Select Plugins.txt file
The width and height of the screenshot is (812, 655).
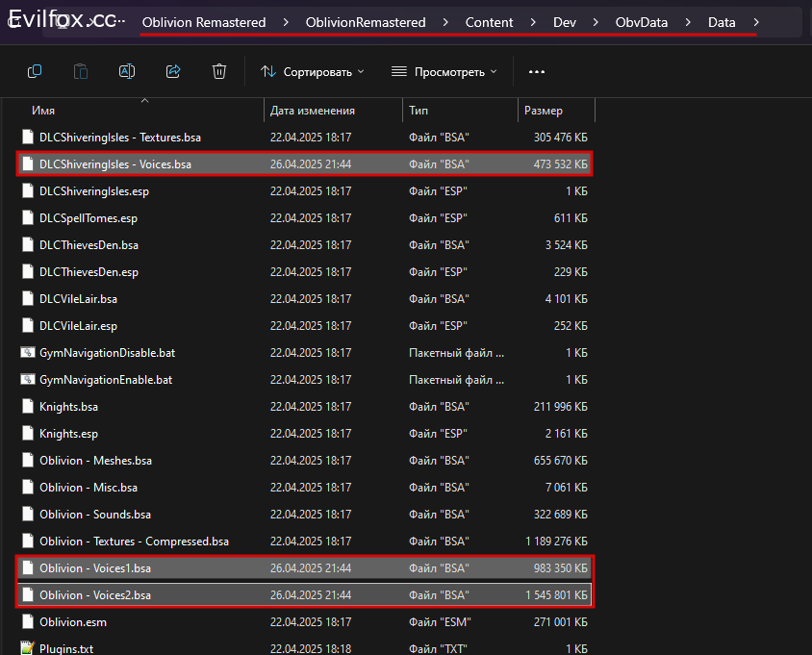(305, 648)
